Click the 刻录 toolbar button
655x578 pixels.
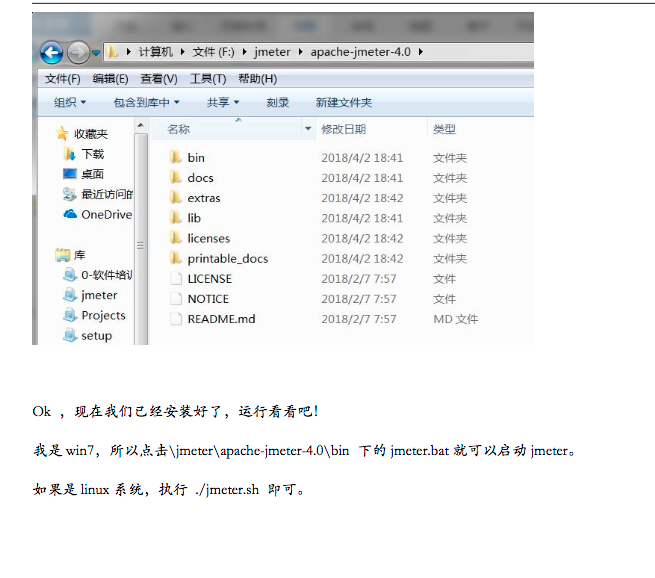[x=278, y=102]
